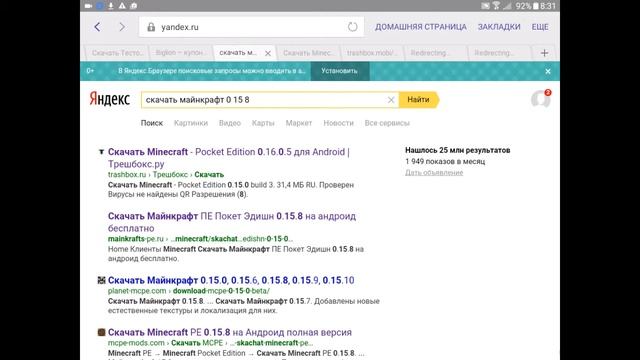Click the Яндекс logo
The width and height of the screenshot is (640, 360).
coord(109,99)
